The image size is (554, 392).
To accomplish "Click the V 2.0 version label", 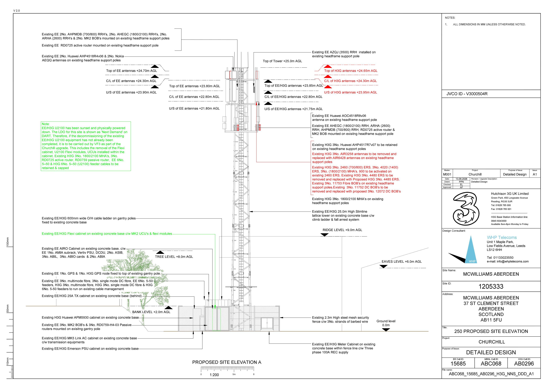I will [x=17, y=11].
